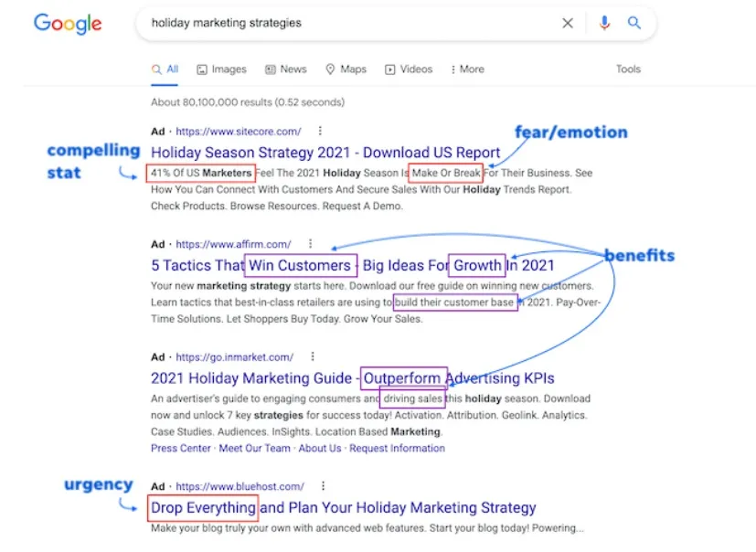Clear the search query using the X icon
This screenshot has height=552, width=756.
coord(567,23)
